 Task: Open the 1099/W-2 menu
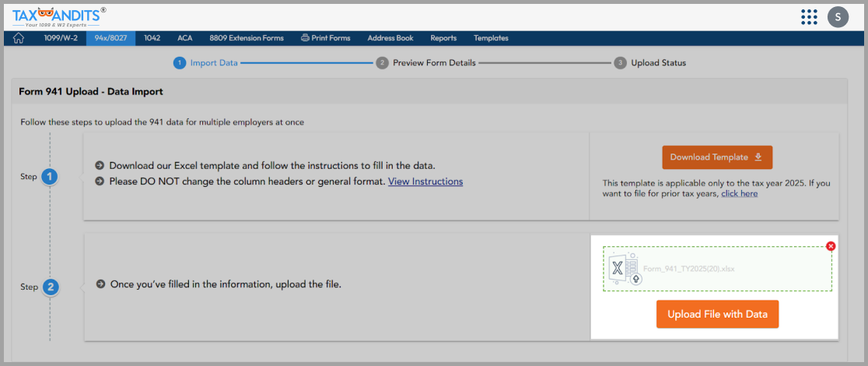coord(61,38)
